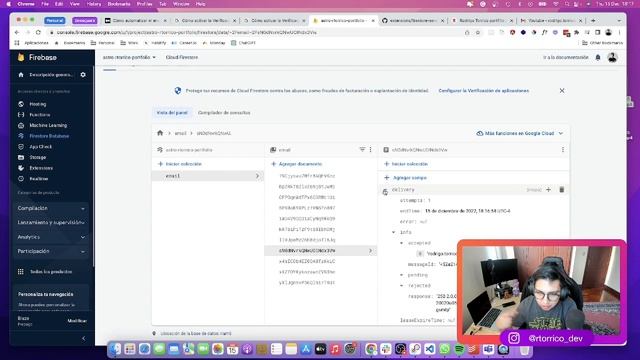The width and height of the screenshot is (640, 360).
Task: Dismiss the App Check banner
Action: click(562, 91)
